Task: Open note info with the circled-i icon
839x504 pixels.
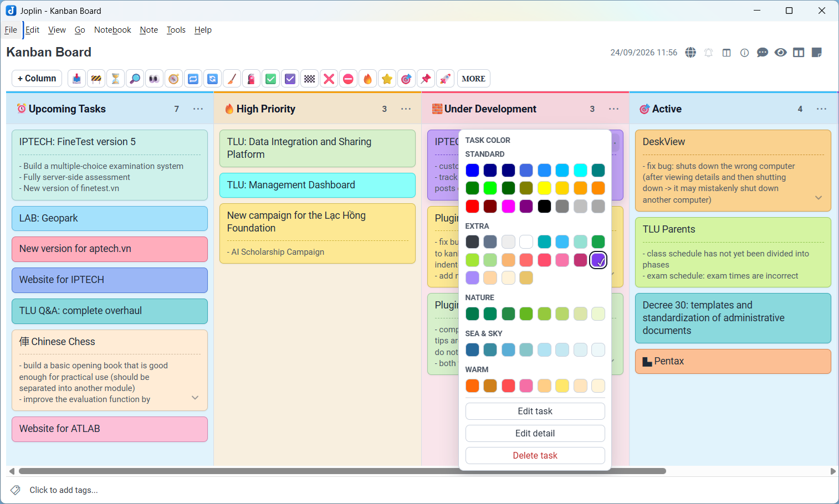Action: (x=744, y=53)
